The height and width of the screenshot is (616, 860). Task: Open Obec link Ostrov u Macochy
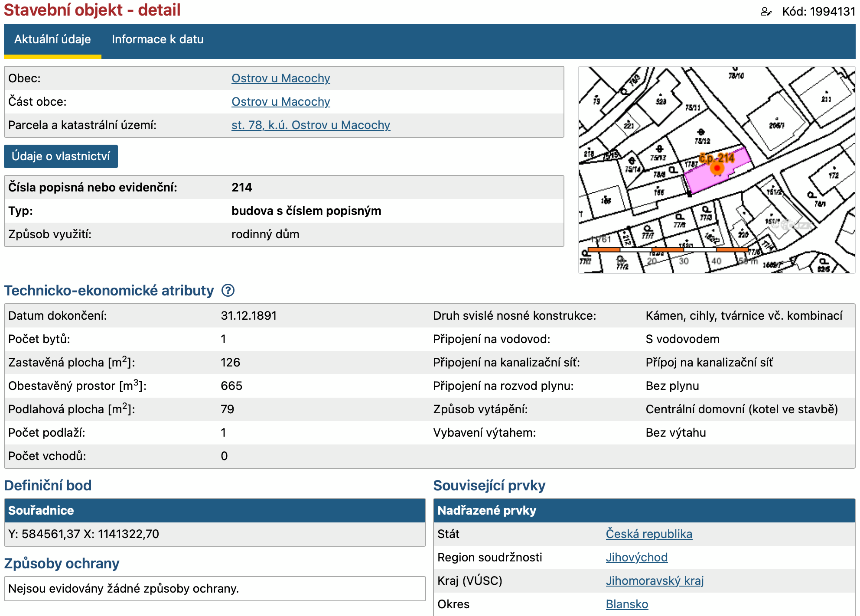(280, 78)
